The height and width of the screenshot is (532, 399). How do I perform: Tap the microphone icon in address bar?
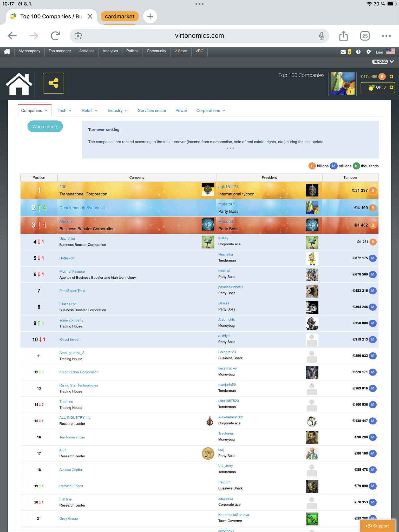click(322, 36)
